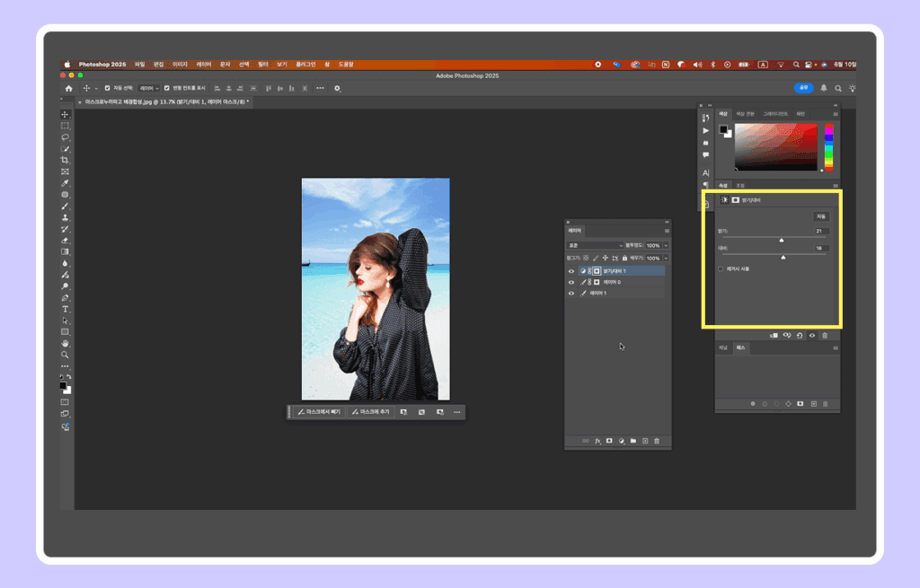The height and width of the screenshot is (588, 920).
Task: Select the Eyedropper tool
Action: [x=65, y=183]
